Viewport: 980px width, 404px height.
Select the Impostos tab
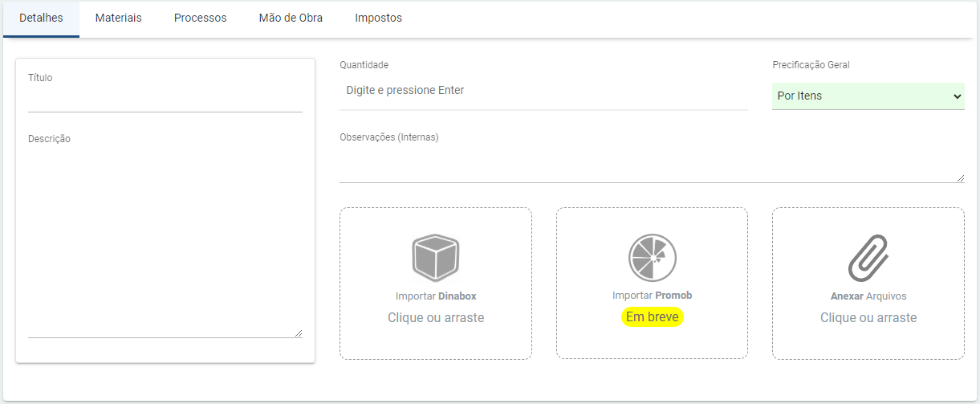pyautogui.click(x=378, y=18)
